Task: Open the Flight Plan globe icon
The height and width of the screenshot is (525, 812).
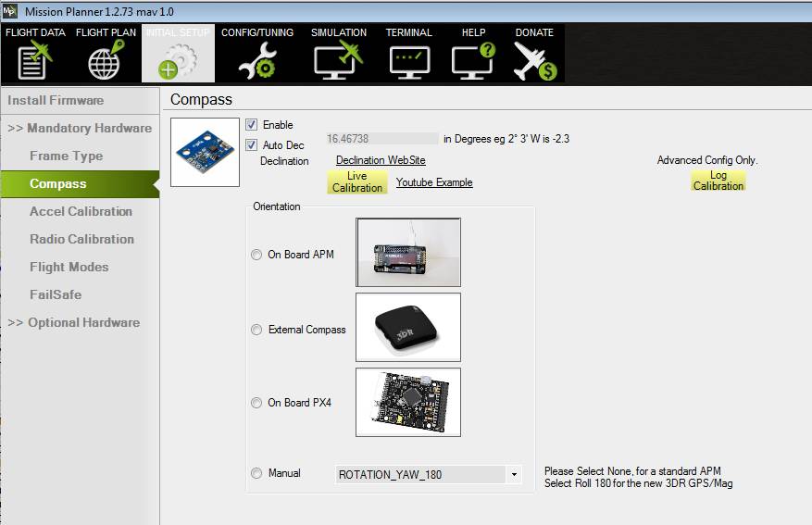Action: [x=105, y=60]
